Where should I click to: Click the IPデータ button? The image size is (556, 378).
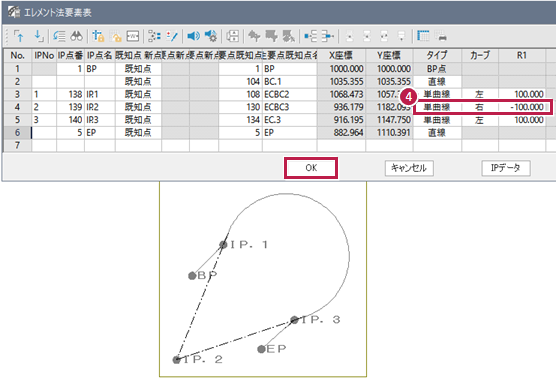click(506, 168)
